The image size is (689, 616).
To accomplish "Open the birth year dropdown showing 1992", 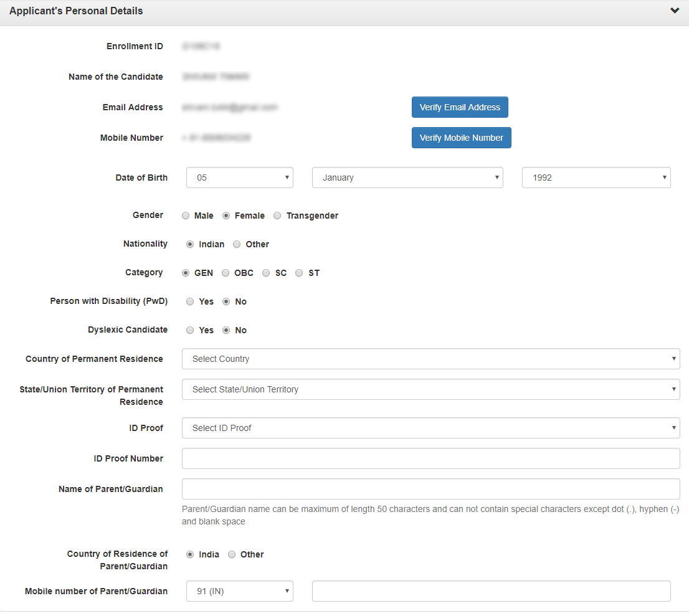I will click(596, 178).
